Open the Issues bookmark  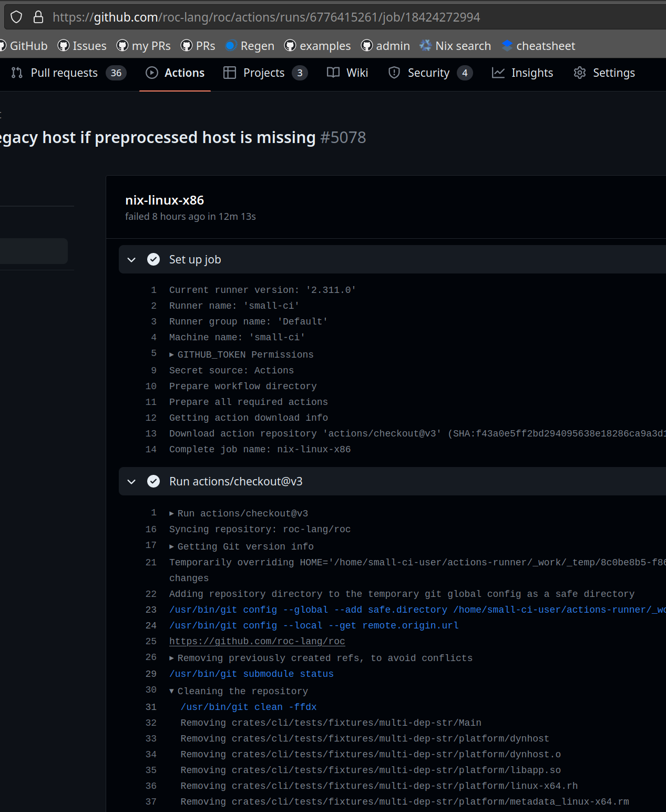click(82, 46)
